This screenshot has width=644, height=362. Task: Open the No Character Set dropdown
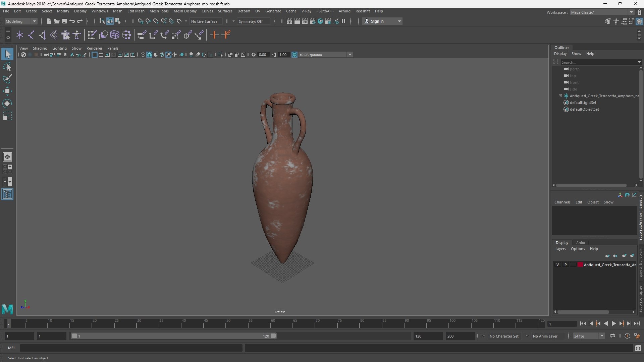pos(504,336)
